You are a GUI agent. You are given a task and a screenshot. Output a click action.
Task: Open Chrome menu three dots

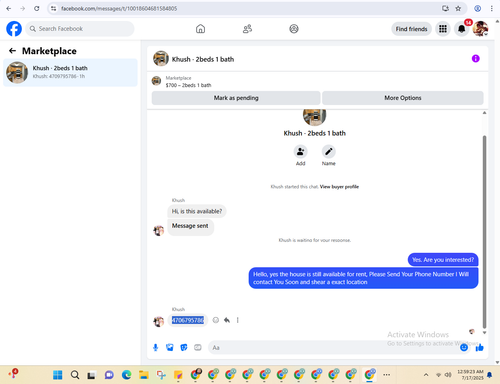point(492,8)
